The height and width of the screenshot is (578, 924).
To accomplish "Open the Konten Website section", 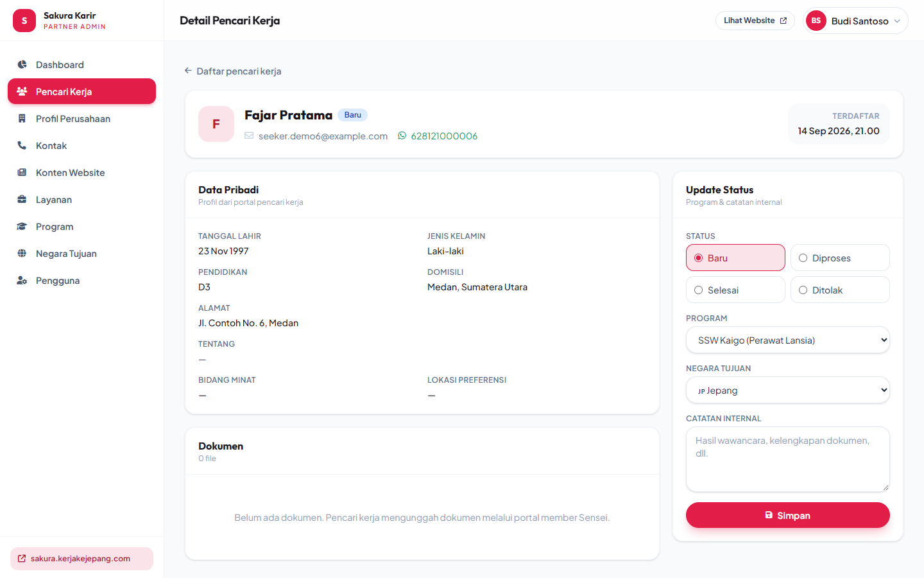I will point(81,172).
